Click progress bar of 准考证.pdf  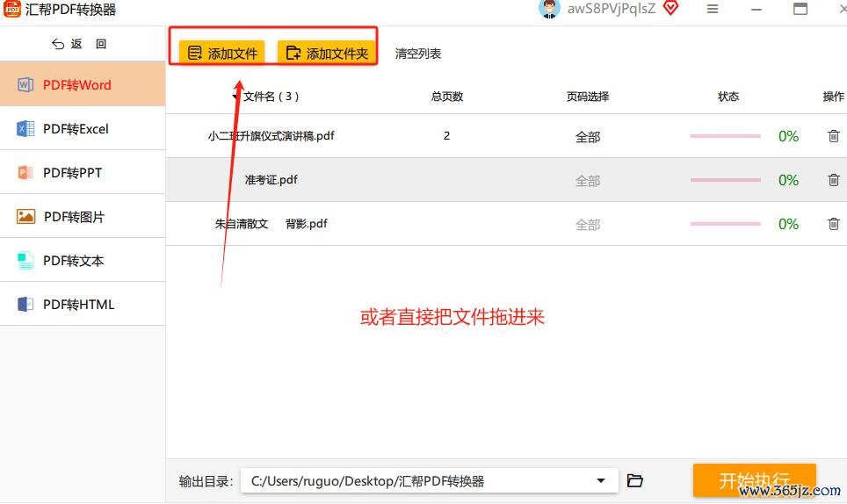coord(726,180)
